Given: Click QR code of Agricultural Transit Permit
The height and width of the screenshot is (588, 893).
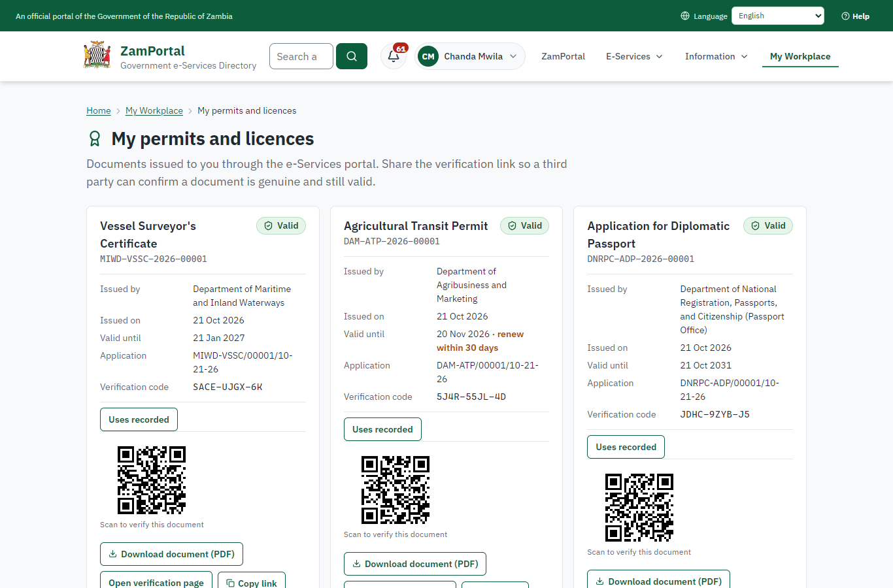Looking at the screenshot, I should [396, 490].
